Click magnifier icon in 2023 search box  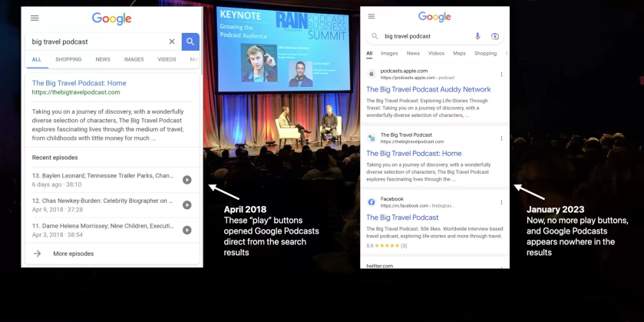point(375,36)
